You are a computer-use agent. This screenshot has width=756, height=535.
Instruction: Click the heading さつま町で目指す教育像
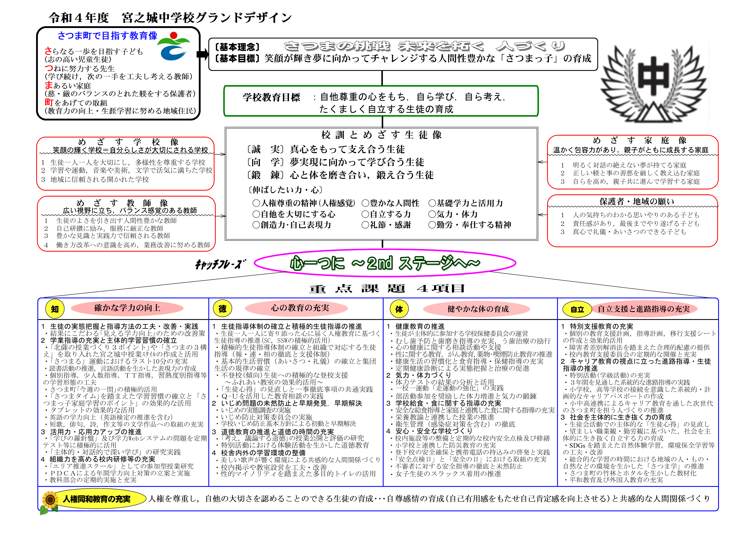107,36
